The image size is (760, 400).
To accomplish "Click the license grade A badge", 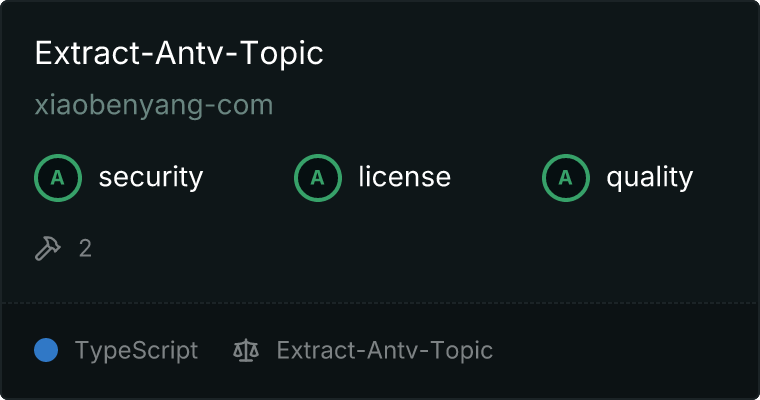I will point(317,178).
